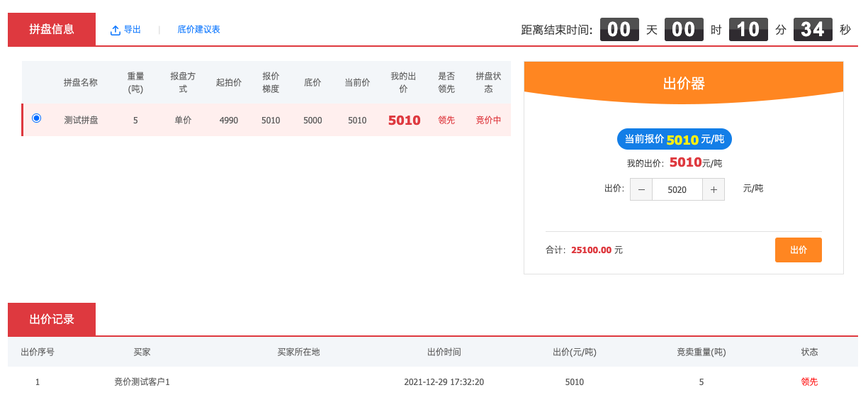Image resolution: width=868 pixels, height=412 pixels.
Task: Click the 领先 label in 测试拼盘 row
Action: pos(446,121)
